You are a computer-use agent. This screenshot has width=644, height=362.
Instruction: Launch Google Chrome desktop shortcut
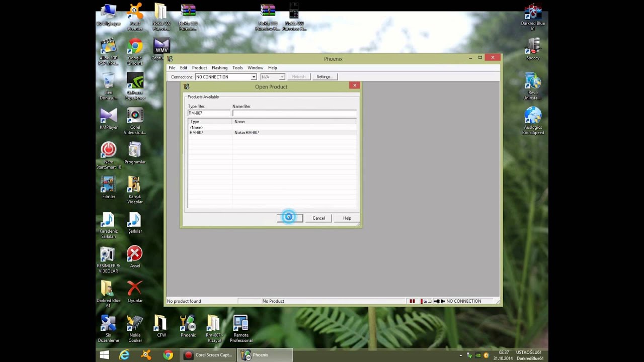point(135,52)
